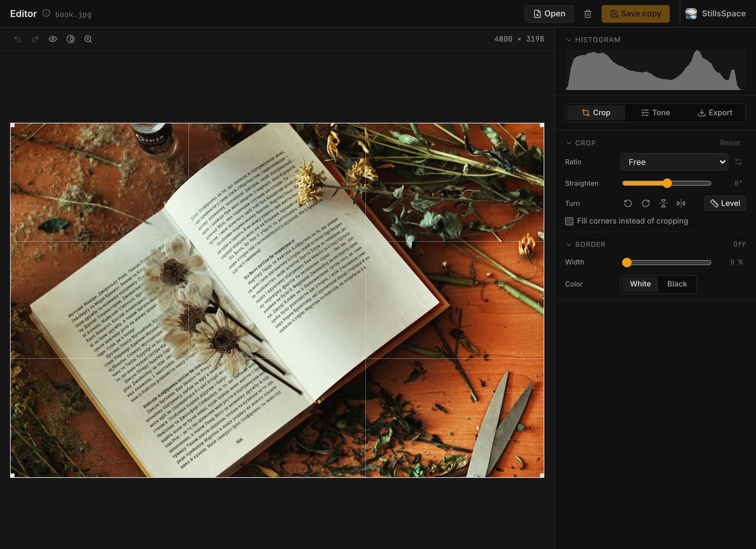The image size is (756, 549).
Task: Rotate image counterclockwise
Action: (x=628, y=203)
